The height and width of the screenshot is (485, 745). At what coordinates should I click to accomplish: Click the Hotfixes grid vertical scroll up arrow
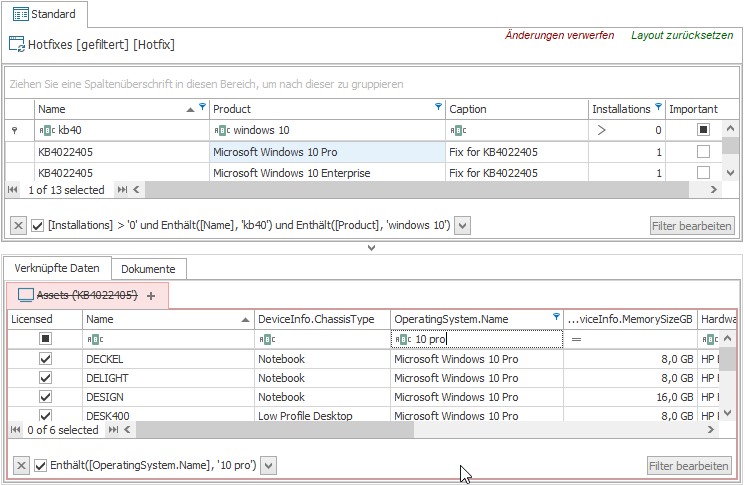[730, 128]
